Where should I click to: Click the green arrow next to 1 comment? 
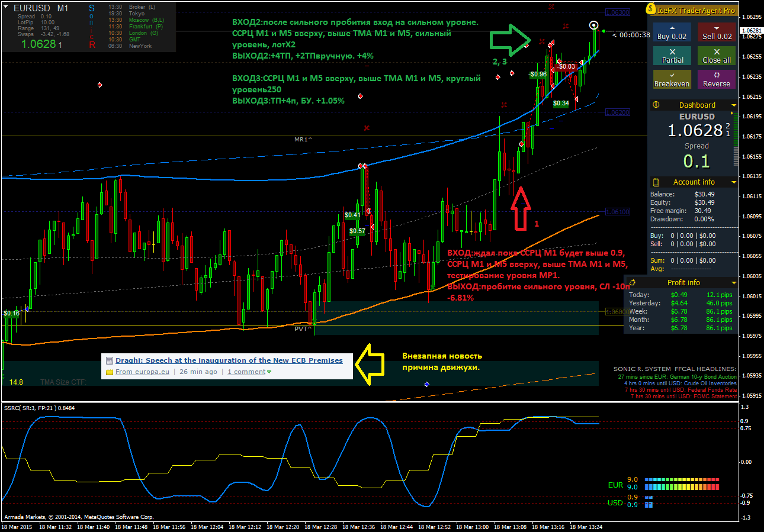coord(269,372)
